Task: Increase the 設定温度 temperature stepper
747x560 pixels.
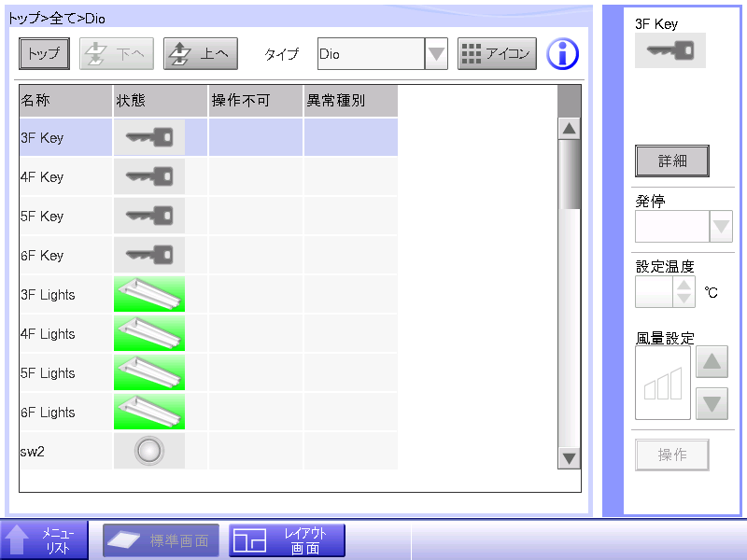Action: (684, 285)
